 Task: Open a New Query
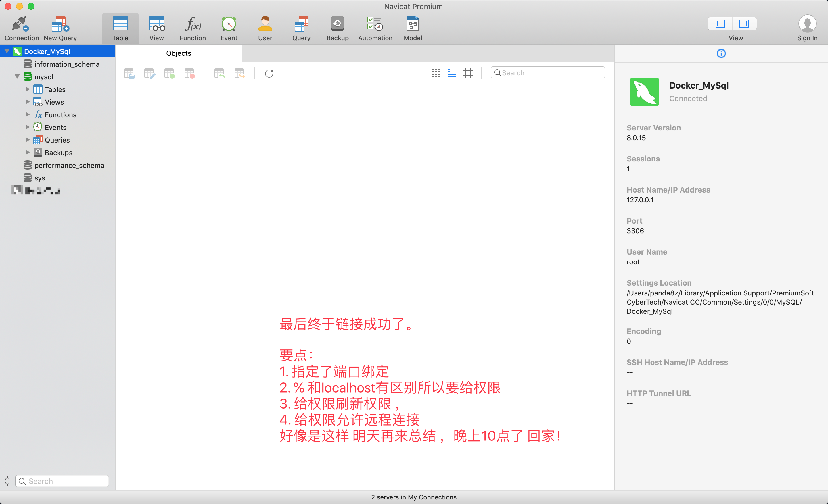60,28
